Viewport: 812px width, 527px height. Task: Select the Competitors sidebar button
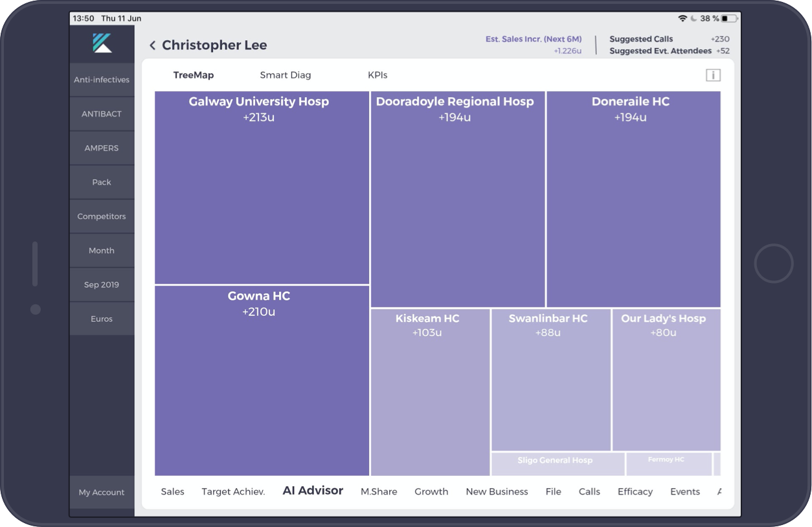pos(102,216)
